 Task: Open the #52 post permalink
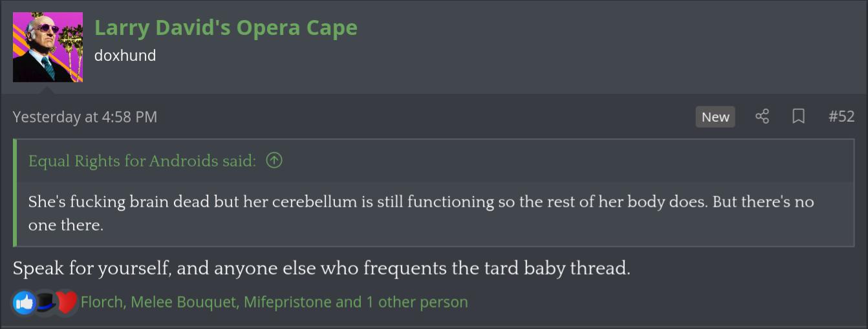841,117
